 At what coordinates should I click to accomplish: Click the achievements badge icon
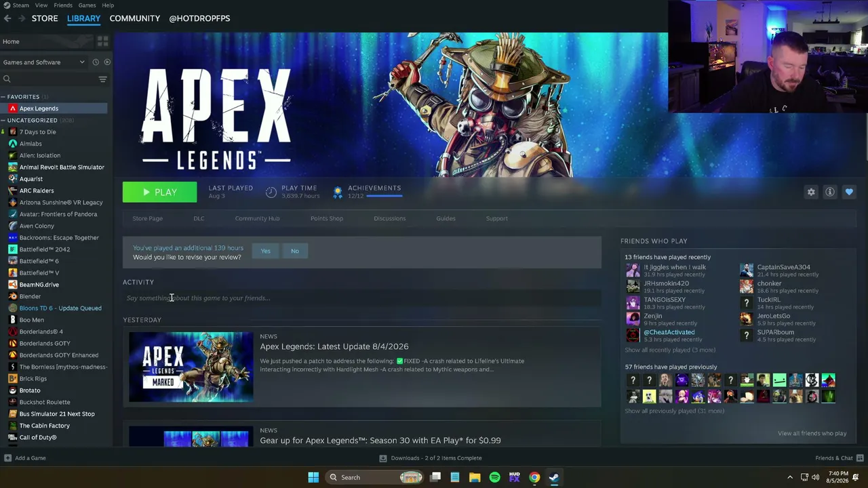click(x=338, y=192)
